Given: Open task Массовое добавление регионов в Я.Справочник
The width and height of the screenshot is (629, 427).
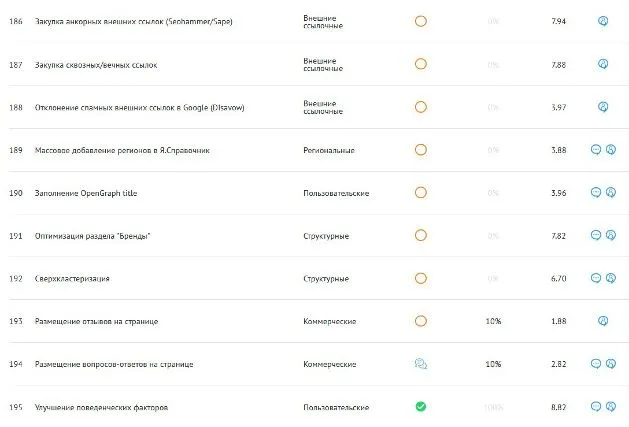Looking at the screenshot, I should pyautogui.click(x=122, y=150).
